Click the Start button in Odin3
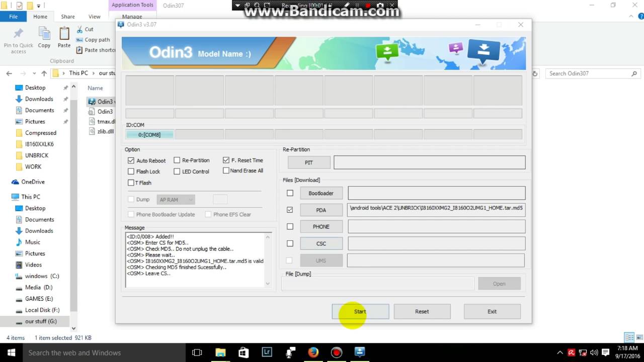This screenshot has width=644, height=362. point(360,311)
